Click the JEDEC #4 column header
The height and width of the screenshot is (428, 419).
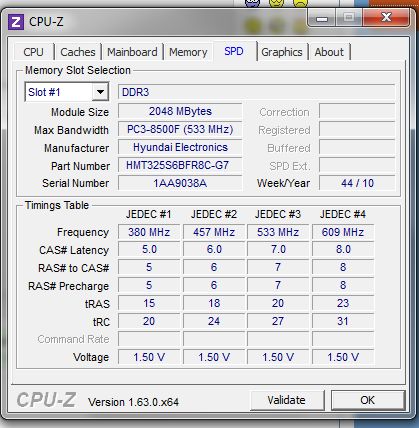pos(343,214)
